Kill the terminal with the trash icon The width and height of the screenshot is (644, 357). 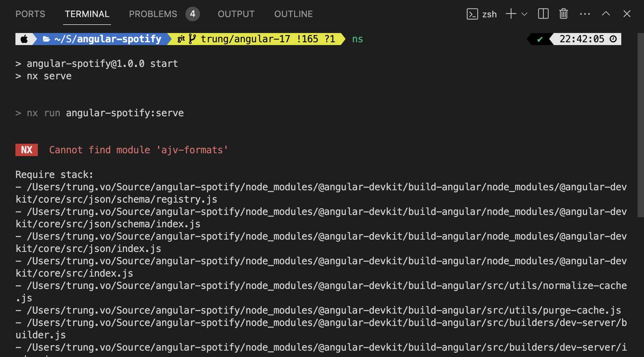pos(563,14)
